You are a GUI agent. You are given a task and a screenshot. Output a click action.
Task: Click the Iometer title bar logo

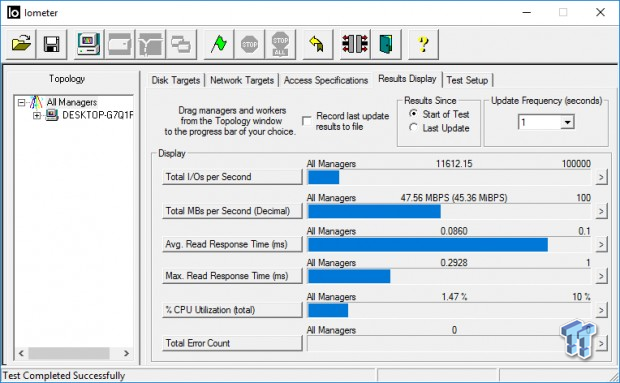click(13, 13)
